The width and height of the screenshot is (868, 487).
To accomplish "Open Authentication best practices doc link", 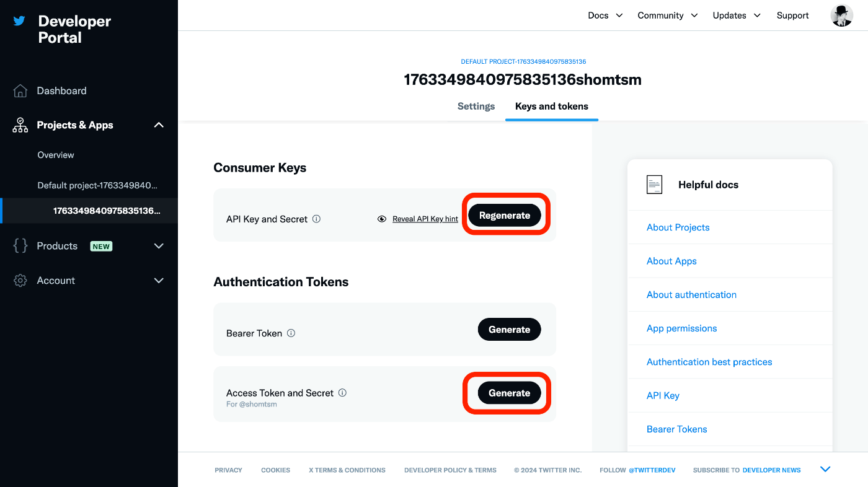I will [709, 362].
